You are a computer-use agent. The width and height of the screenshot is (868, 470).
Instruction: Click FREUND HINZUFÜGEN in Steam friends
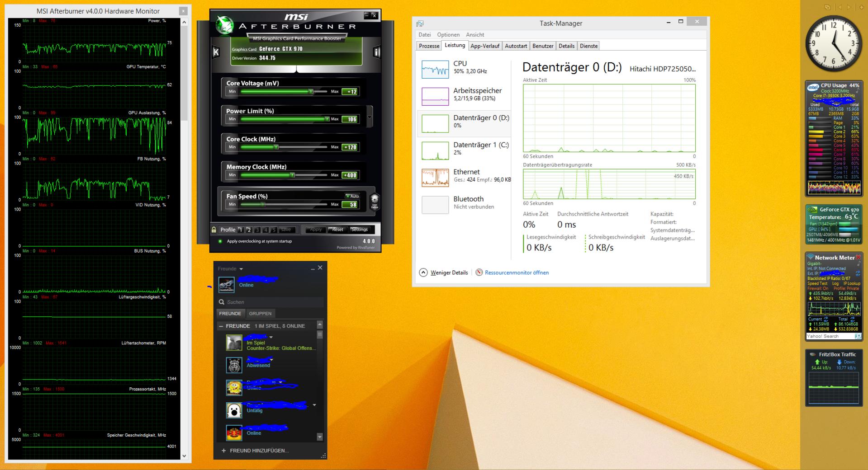[x=259, y=451]
